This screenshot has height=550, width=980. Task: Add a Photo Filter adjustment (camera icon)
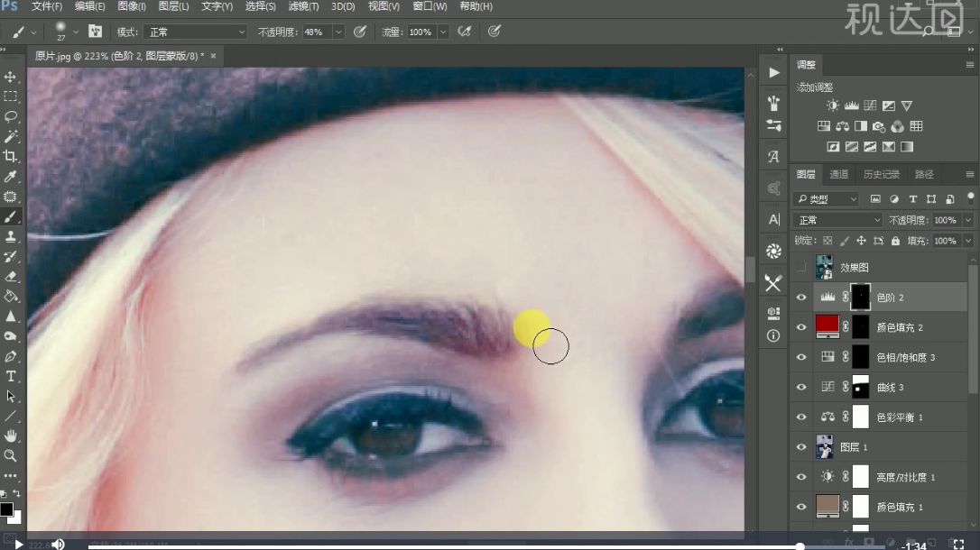pyautogui.click(x=879, y=126)
